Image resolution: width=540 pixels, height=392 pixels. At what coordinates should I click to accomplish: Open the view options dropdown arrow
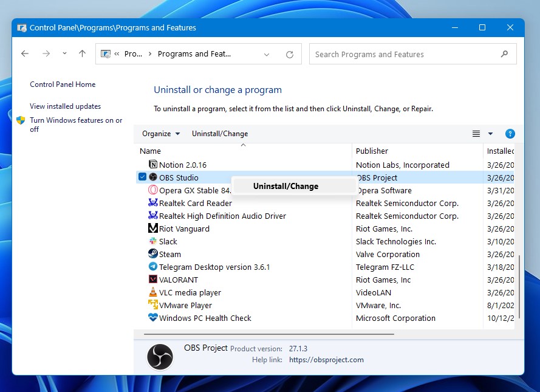[x=490, y=134]
